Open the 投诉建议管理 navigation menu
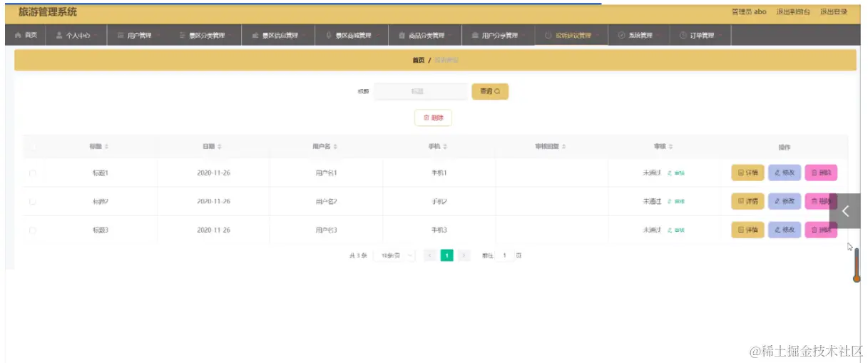Image resolution: width=868 pixels, height=363 pixels. pos(571,36)
